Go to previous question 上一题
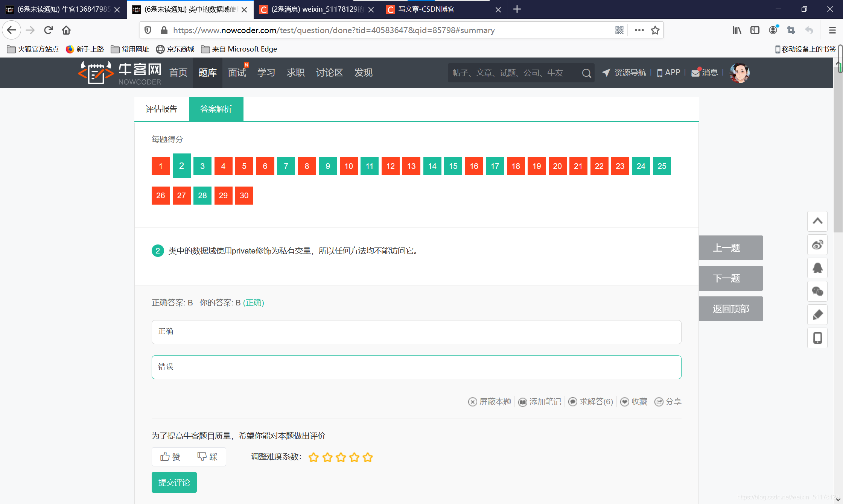 pos(731,248)
